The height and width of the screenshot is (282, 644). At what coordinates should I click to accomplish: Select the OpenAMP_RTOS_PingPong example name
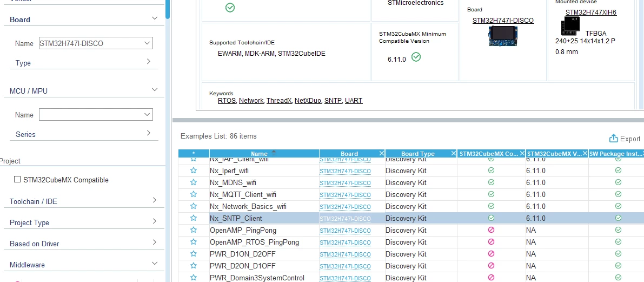tap(254, 242)
